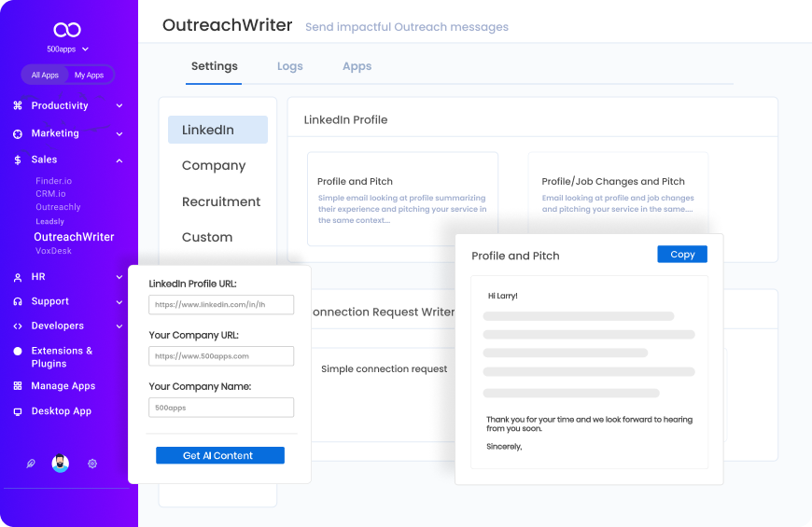The image size is (812, 527).
Task: Collapse the Sales category chevron
Action: point(119,160)
